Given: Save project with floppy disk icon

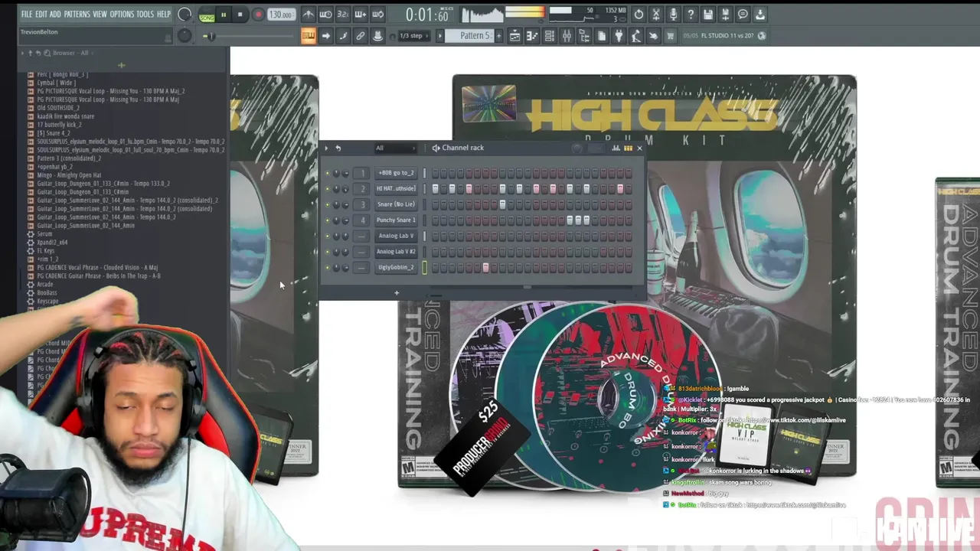Looking at the screenshot, I should (708, 15).
